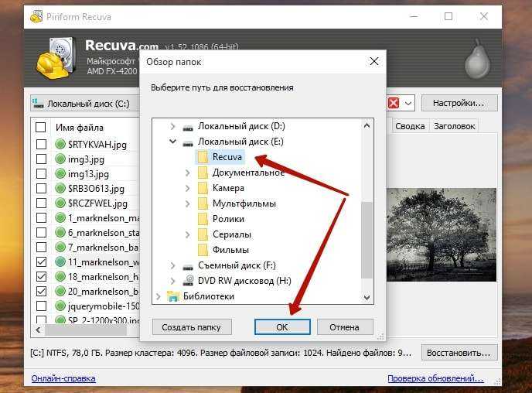Click the folder tree scroll-up arrow
Viewport: 532px width, 393px height.
tap(367, 125)
